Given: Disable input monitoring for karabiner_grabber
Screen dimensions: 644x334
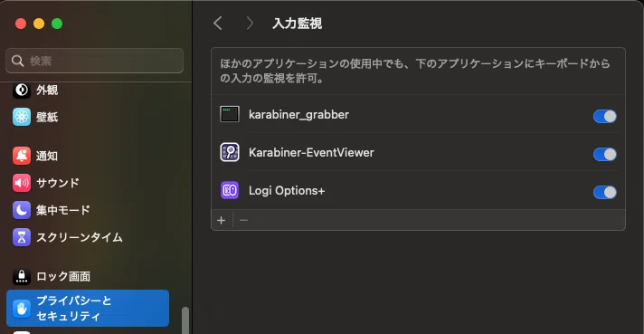Looking at the screenshot, I should [x=604, y=116].
